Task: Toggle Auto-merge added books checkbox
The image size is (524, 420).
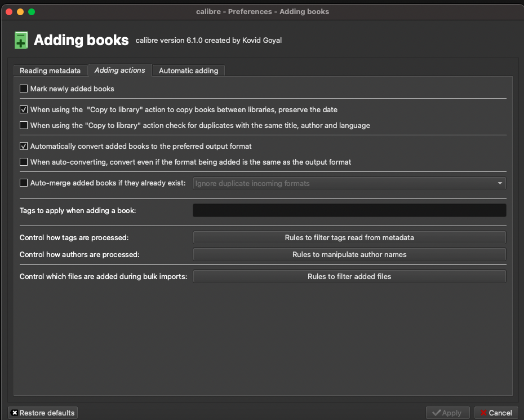Action: click(24, 183)
